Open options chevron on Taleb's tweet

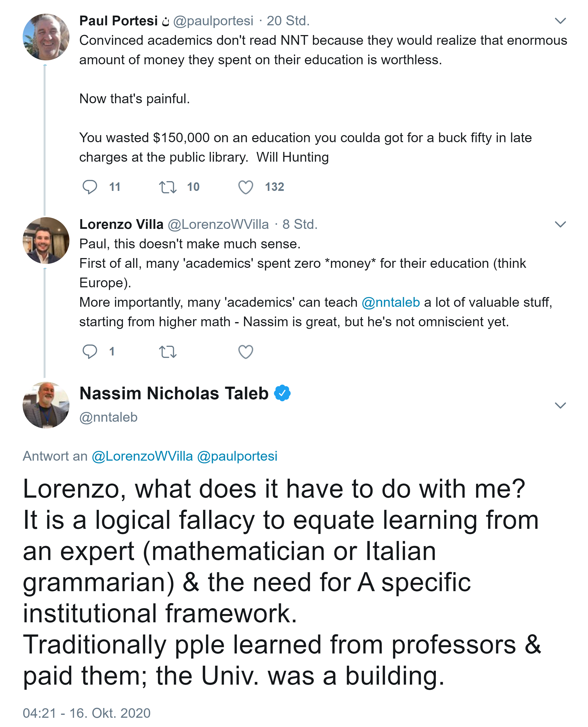560,405
